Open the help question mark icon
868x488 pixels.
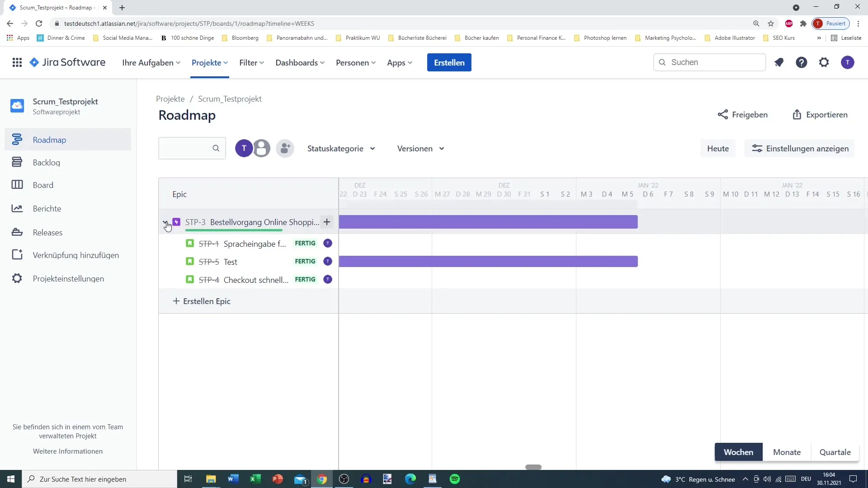point(802,62)
